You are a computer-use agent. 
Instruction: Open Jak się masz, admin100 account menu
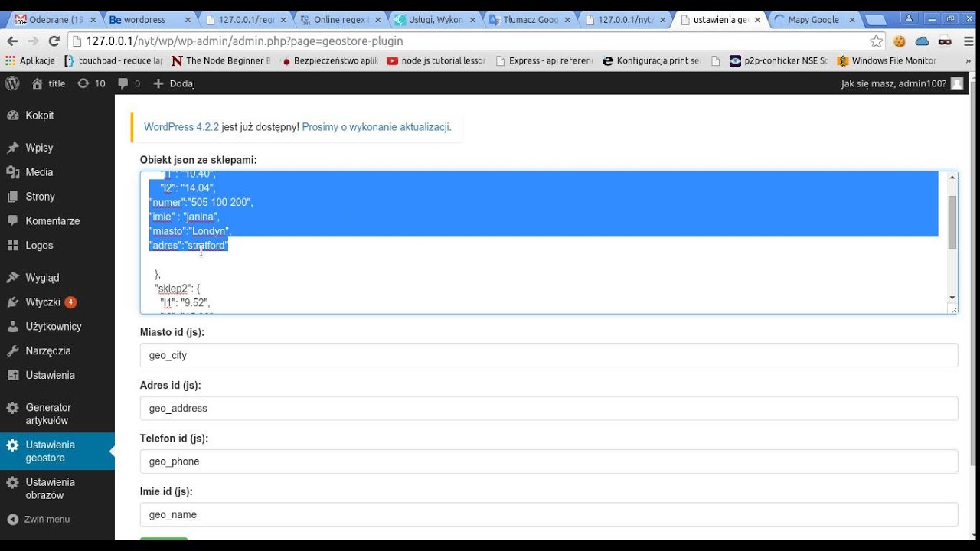coord(902,83)
